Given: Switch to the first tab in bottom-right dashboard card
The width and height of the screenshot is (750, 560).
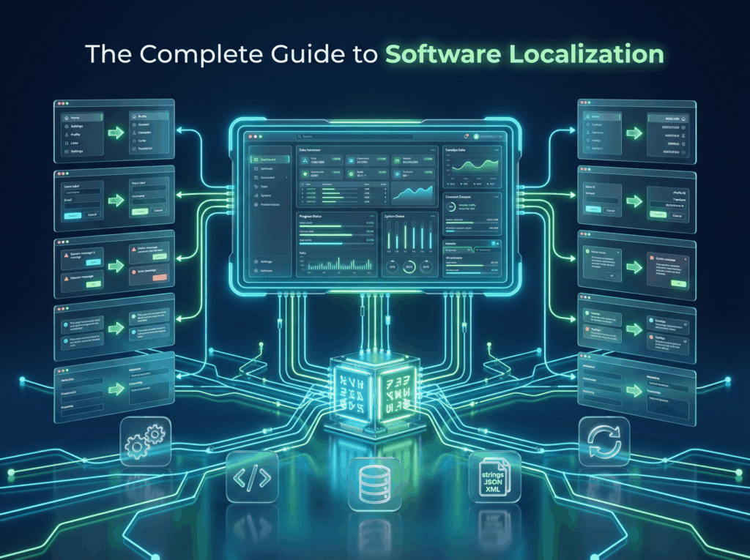Looking at the screenshot, I should click(458, 250).
